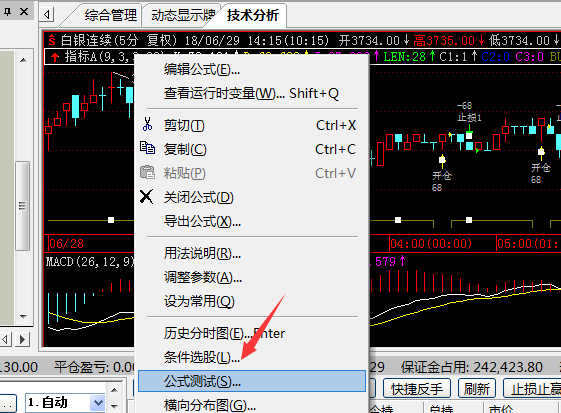This screenshot has height=413, width=561.
Task: Click the C3:0 value in indicator bar
Action: coord(529,57)
